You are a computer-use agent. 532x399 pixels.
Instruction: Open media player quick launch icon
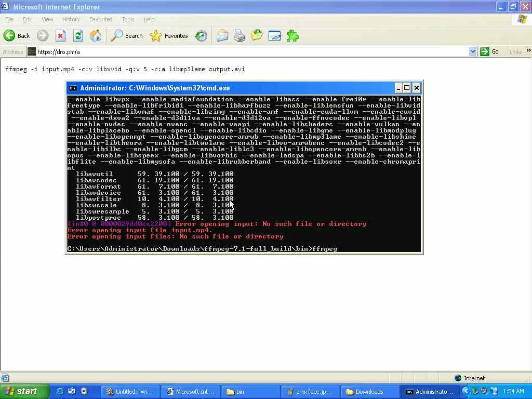[84, 392]
